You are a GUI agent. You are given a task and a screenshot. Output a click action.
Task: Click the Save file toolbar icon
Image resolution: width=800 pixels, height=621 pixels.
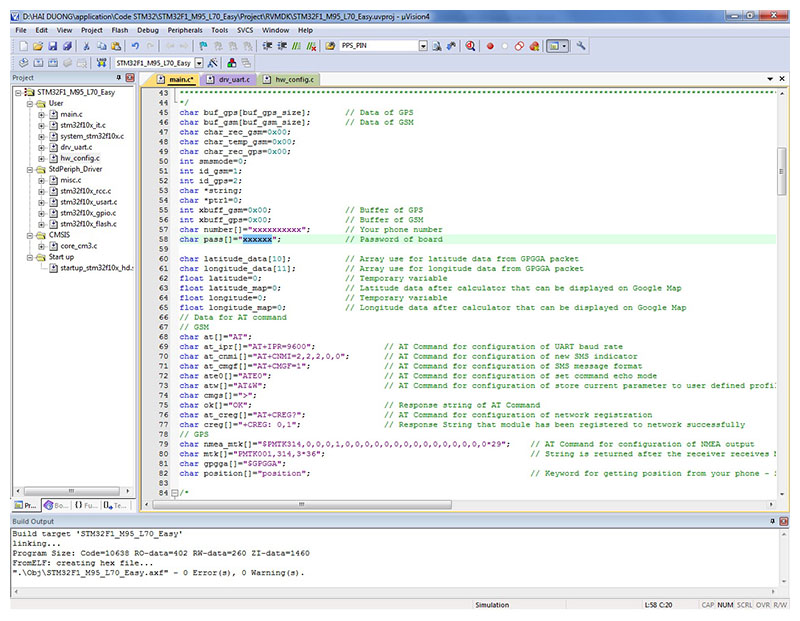[52, 46]
